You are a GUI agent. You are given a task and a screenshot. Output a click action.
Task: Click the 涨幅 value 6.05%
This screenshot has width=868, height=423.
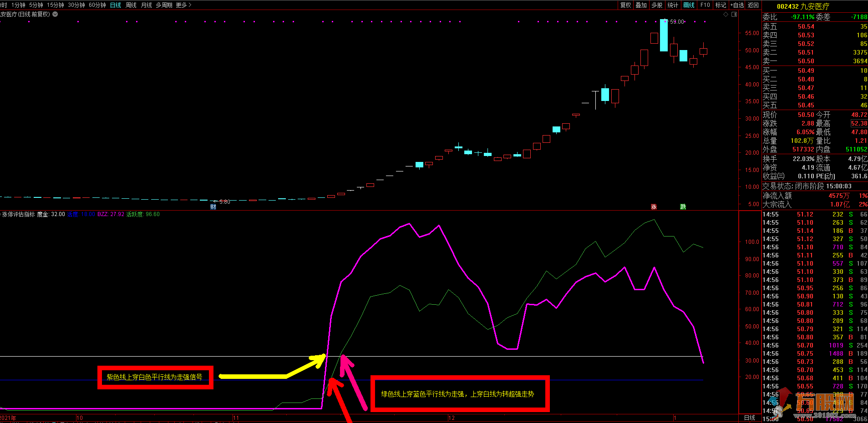coord(805,132)
